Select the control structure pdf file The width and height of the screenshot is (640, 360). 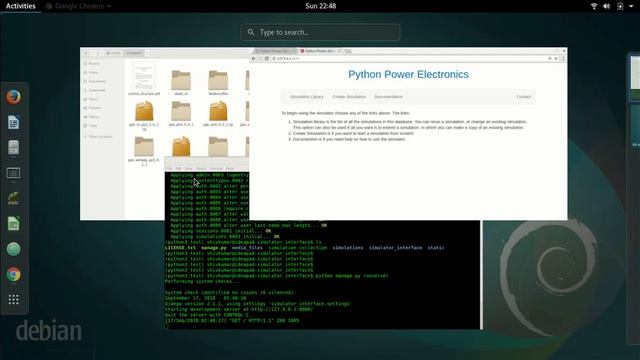coord(144,78)
